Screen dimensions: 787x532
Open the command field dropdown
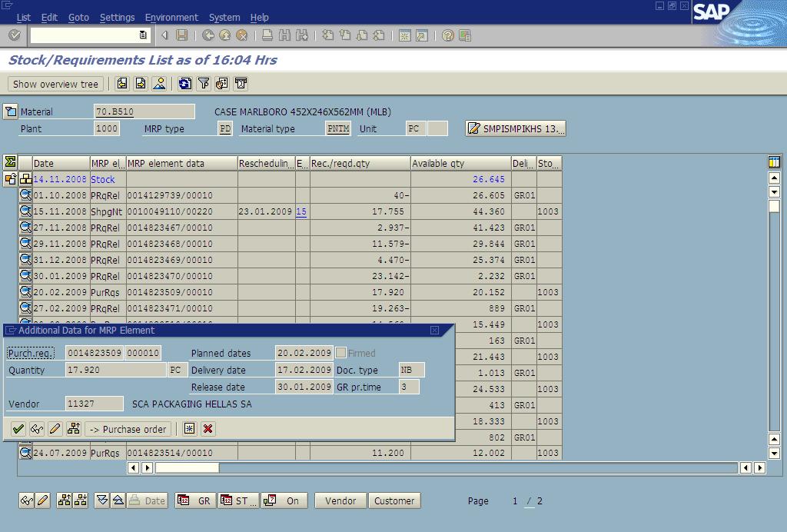tap(143, 35)
